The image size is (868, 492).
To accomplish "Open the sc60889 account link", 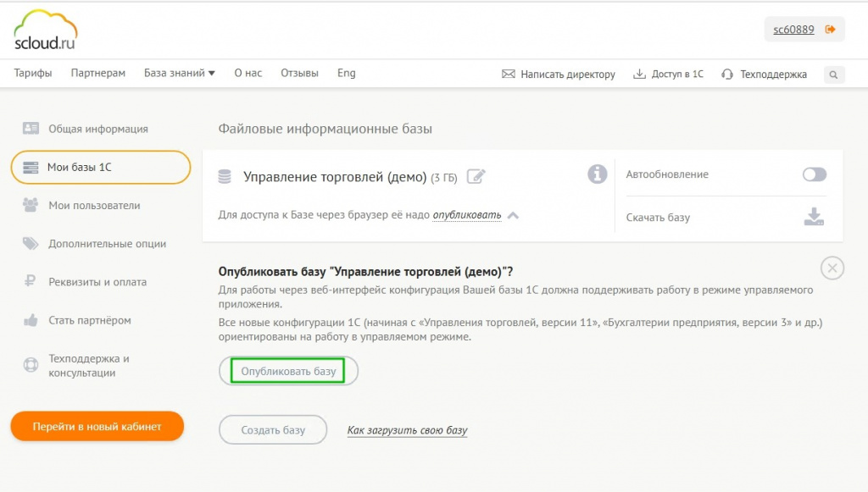I will (x=793, y=30).
